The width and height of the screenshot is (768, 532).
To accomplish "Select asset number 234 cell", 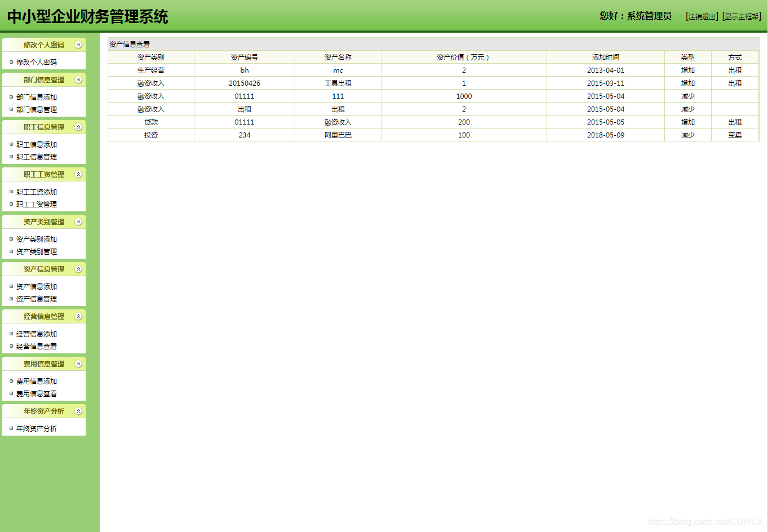I will [245, 135].
